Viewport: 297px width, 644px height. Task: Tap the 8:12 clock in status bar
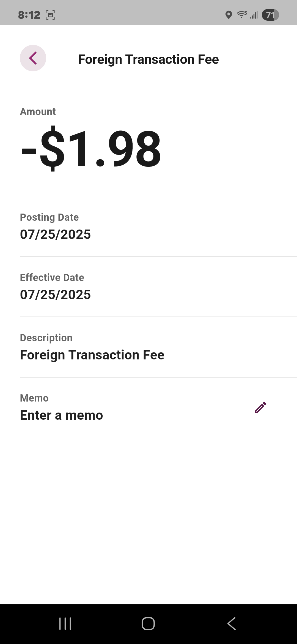coord(29,15)
